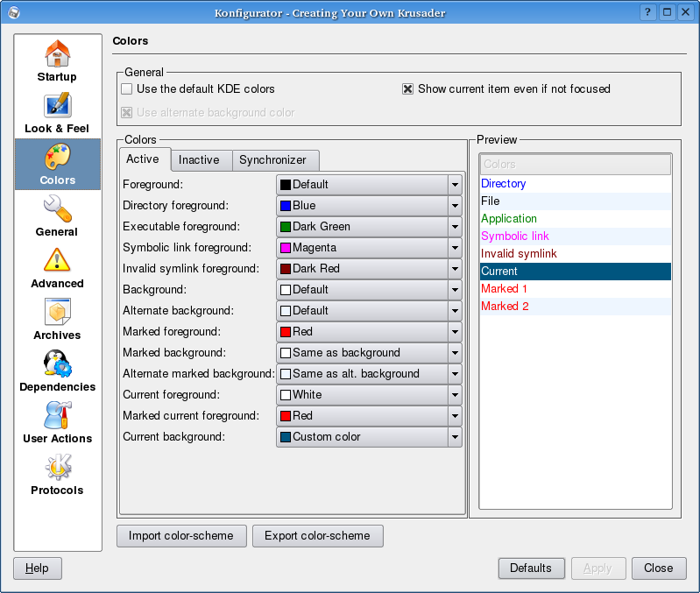700x593 pixels.
Task: Toggle Show current item even if not focused
Action: point(407,88)
